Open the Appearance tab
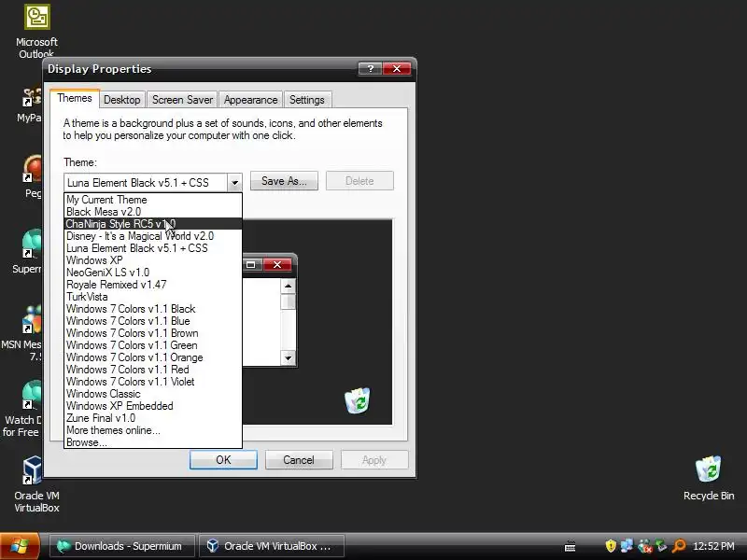 [250, 100]
